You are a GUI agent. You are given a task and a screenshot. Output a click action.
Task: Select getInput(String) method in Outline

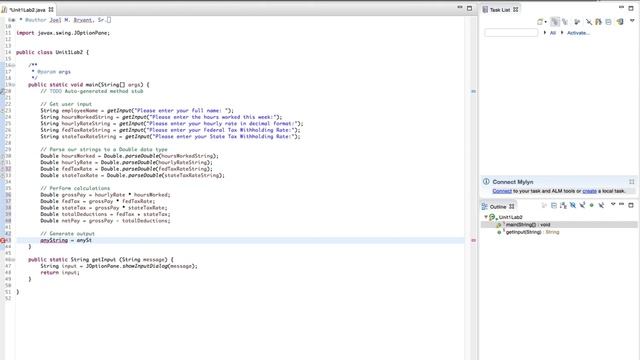[x=533, y=232]
